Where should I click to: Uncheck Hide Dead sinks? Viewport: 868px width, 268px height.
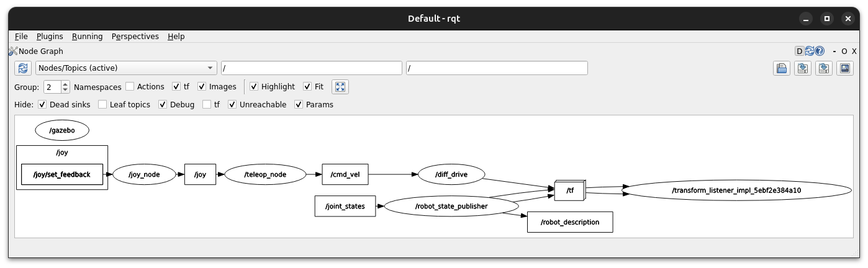pyautogui.click(x=43, y=105)
